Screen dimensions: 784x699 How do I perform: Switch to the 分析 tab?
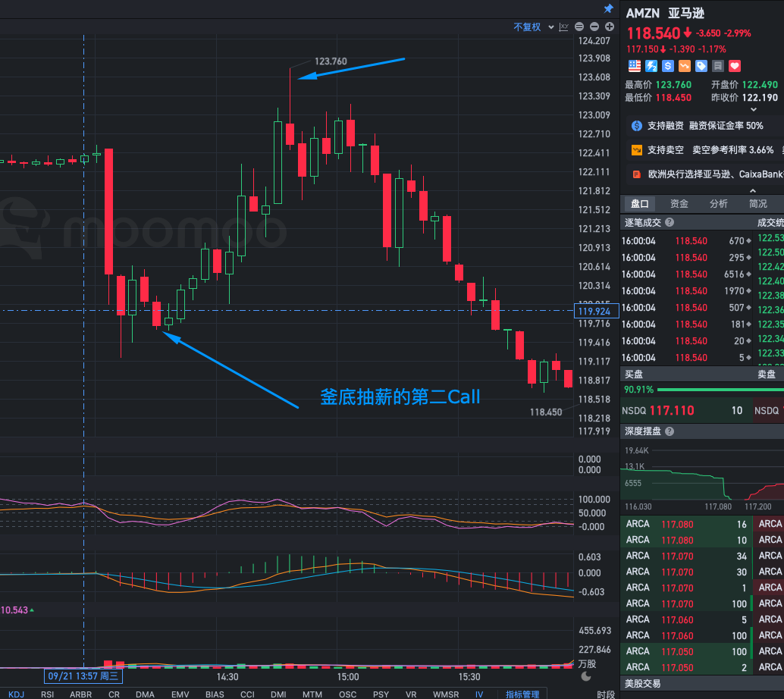click(x=719, y=203)
